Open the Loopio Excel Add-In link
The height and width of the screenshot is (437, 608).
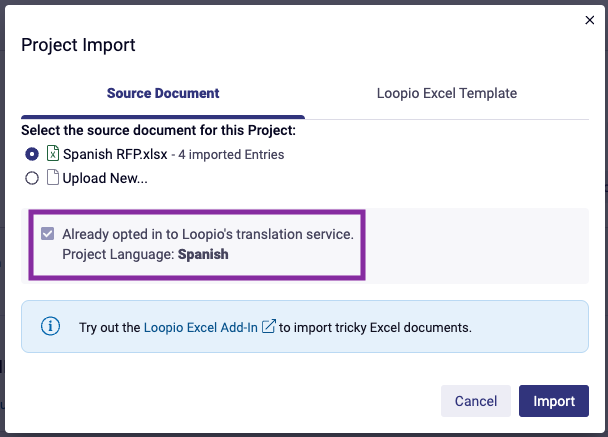[200, 328]
